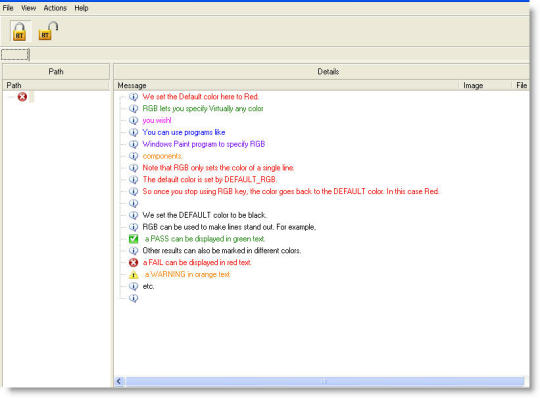This screenshot has width=540, height=398.
Task: Click info icon beside 'Other results can also be marked'
Action: [133, 251]
